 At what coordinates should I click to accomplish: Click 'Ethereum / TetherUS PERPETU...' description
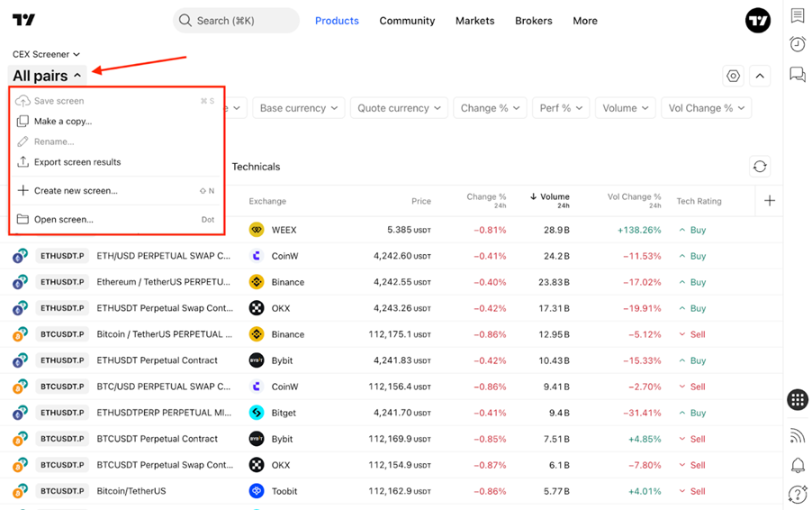[x=163, y=282]
